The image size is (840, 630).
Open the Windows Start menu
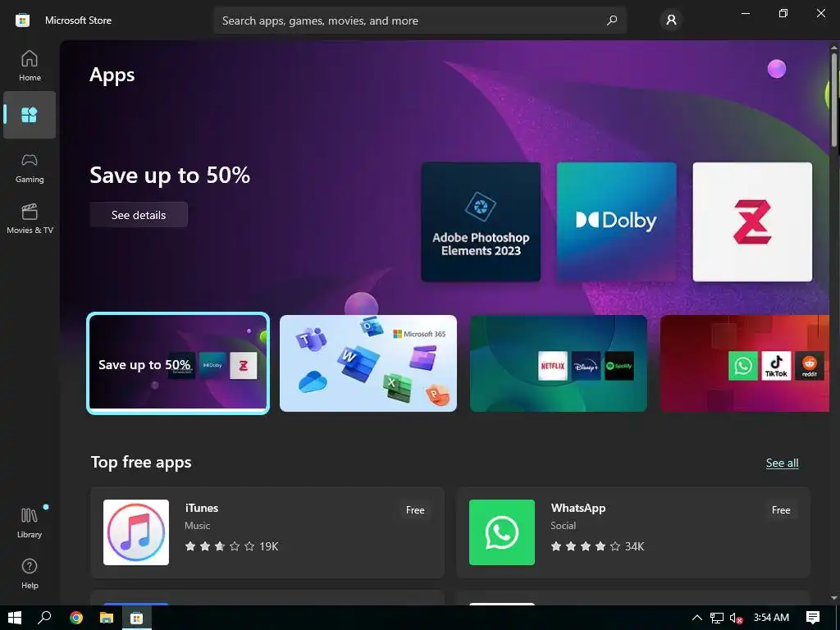pos(15,618)
